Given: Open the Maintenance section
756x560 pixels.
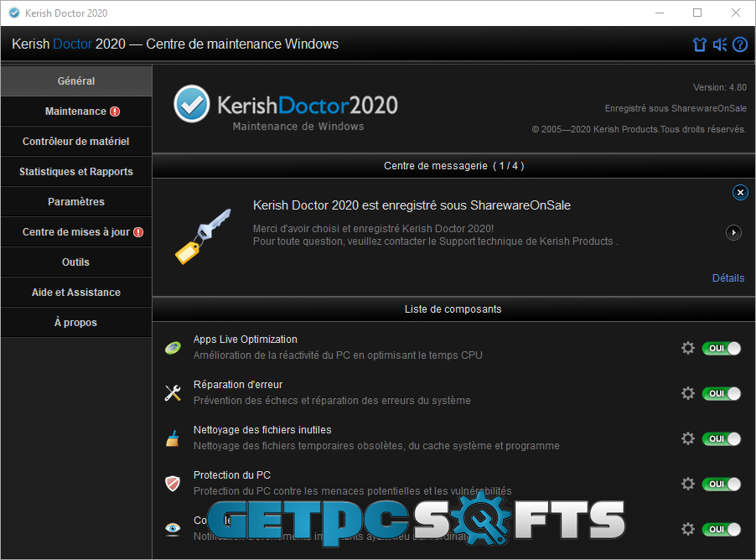Looking at the screenshot, I should pos(76,111).
